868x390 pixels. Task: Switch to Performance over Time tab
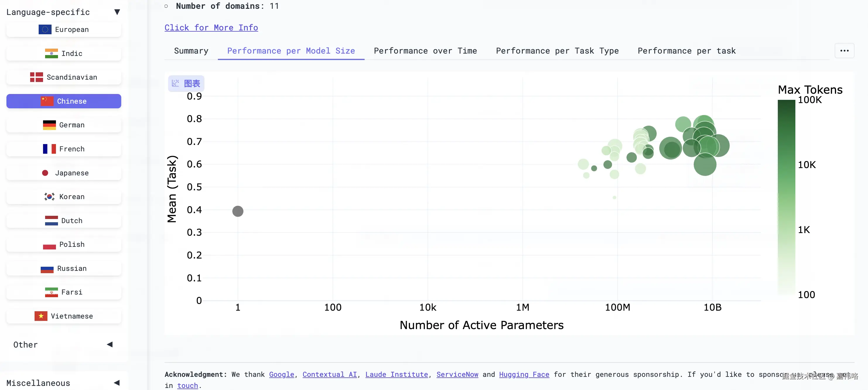point(425,51)
